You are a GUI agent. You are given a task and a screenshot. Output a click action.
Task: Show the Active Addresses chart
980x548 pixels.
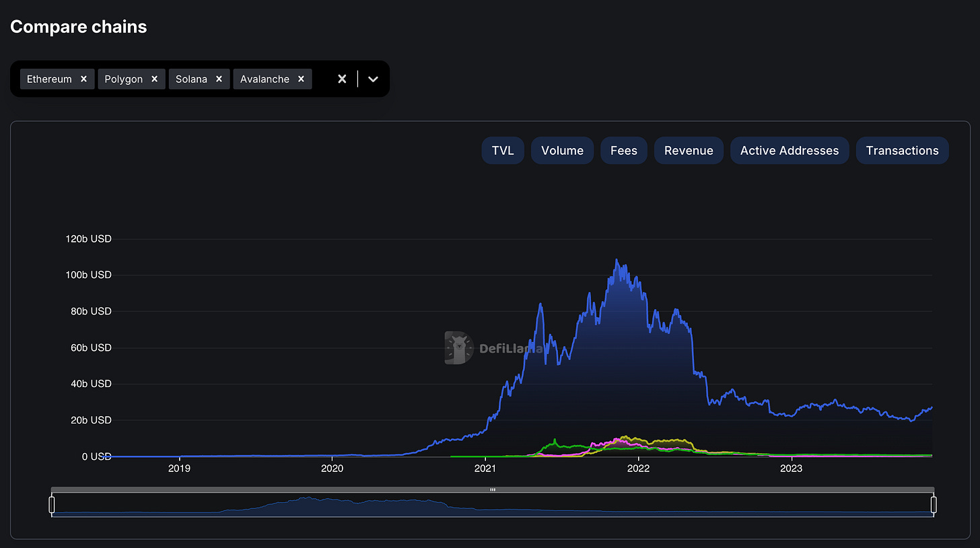click(790, 150)
